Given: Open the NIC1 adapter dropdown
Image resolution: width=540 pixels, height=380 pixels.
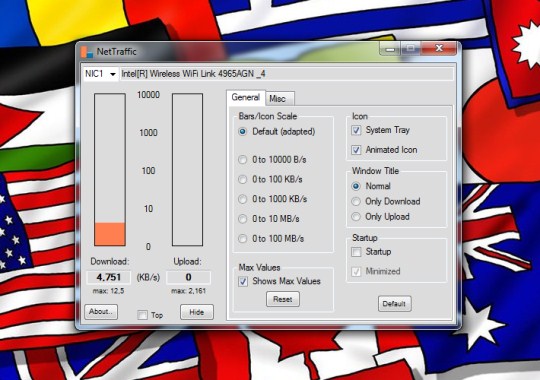Looking at the screenshot, I should (x=100, y=74).
